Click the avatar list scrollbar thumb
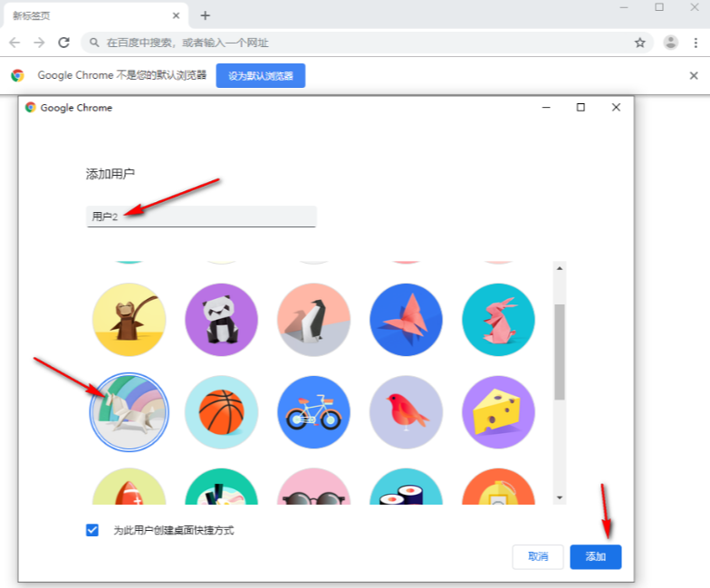This screenshot has height=588, width=710. coord(560,352)
